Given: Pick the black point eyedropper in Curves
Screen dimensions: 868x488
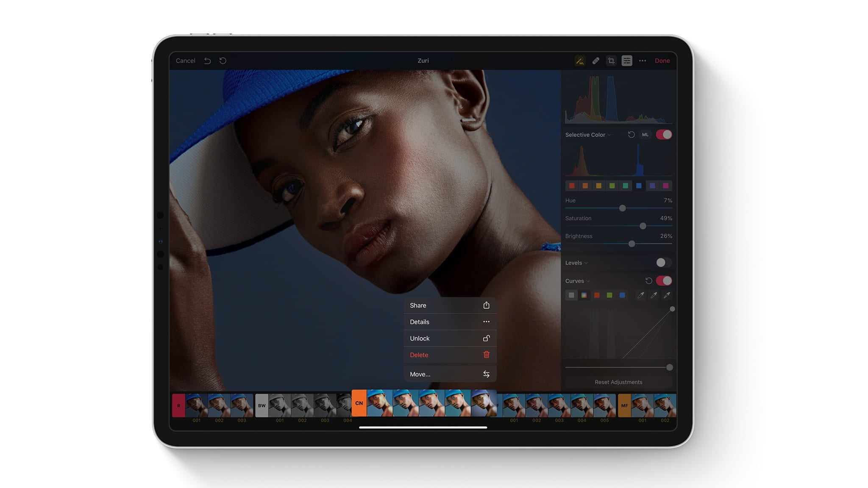Looking at the screenshot, I should click(641, 295).
